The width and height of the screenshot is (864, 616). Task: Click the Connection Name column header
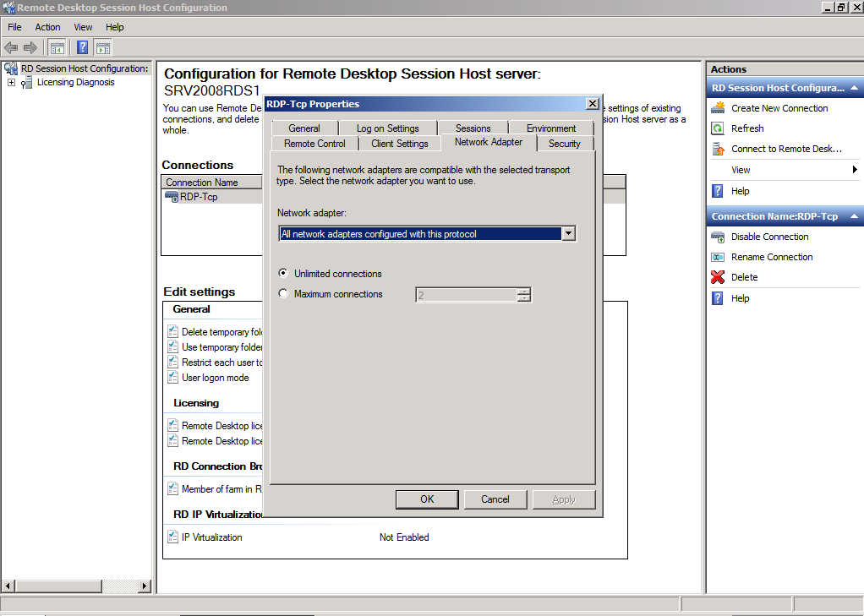(x=212, y=183)
